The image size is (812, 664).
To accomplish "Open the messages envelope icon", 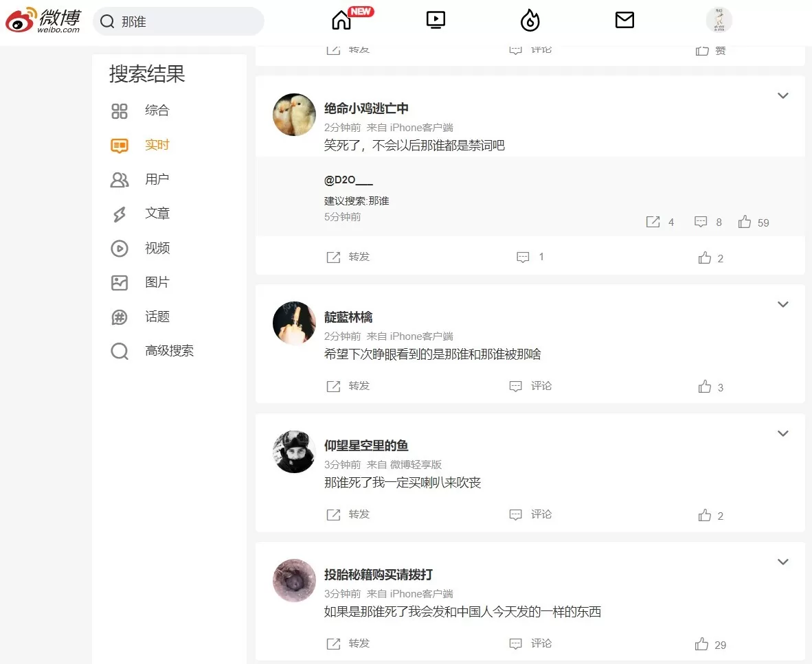I will (x=624, y=20).
